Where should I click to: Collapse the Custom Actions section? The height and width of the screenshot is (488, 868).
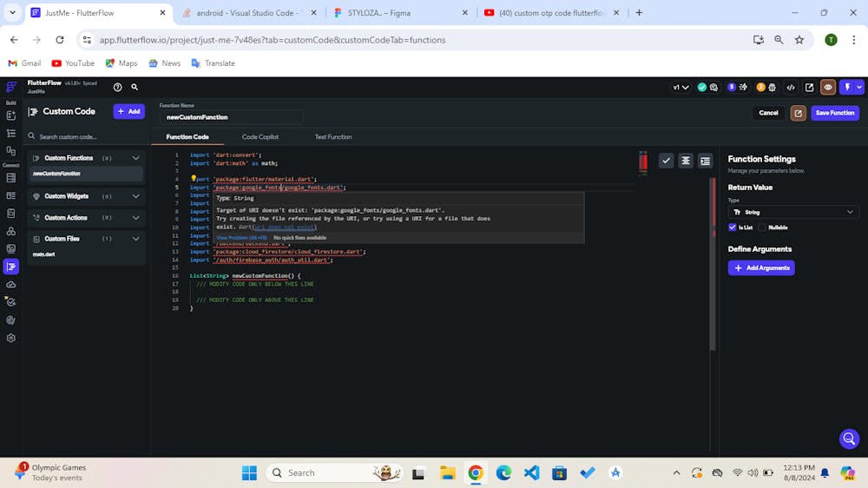135,218
